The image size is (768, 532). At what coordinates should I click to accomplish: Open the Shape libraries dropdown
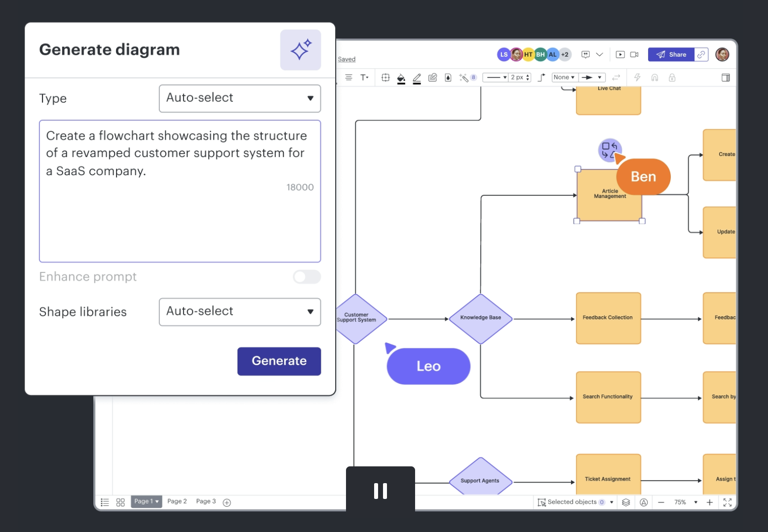pos(240,312)
